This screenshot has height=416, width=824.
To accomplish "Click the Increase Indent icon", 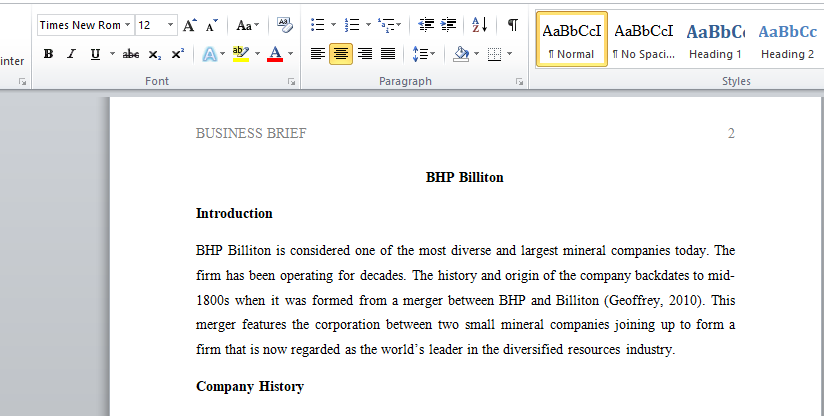I will click(448, 25).
